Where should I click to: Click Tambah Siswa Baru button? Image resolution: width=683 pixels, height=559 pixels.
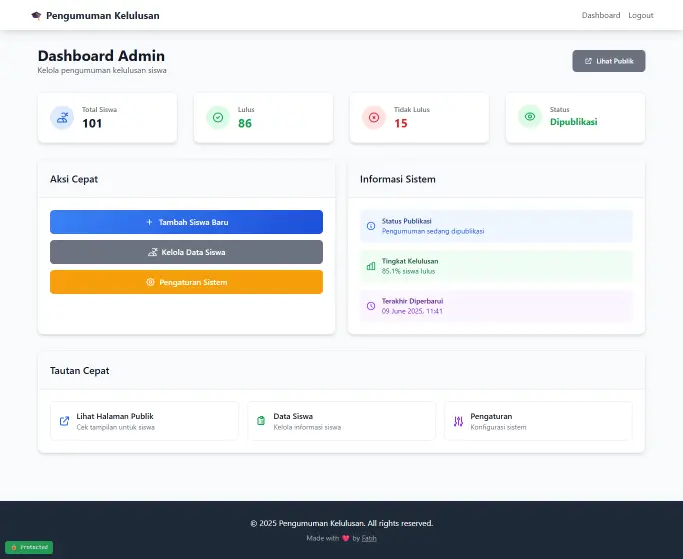click(x=186, y=222)
